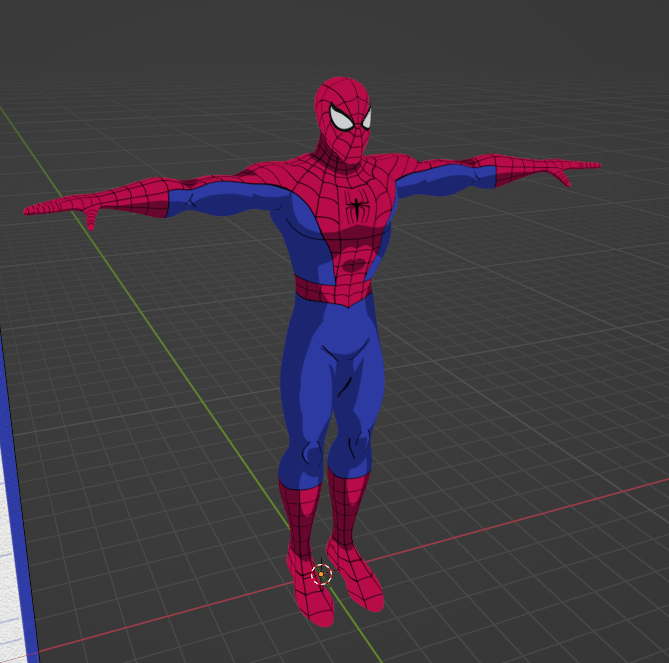
Task: Click the 3D cursor at the model's feet
Action: pyautogui.click(x=321, y=574)
